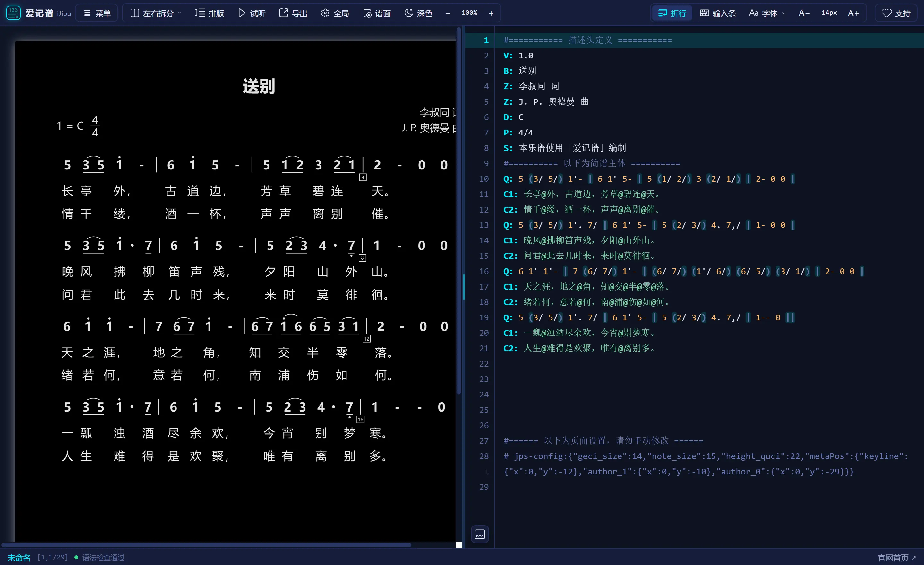Decrease font size with A−
Image resolution: width=924 pixels, height=565 pixels.
pos(804,13)
